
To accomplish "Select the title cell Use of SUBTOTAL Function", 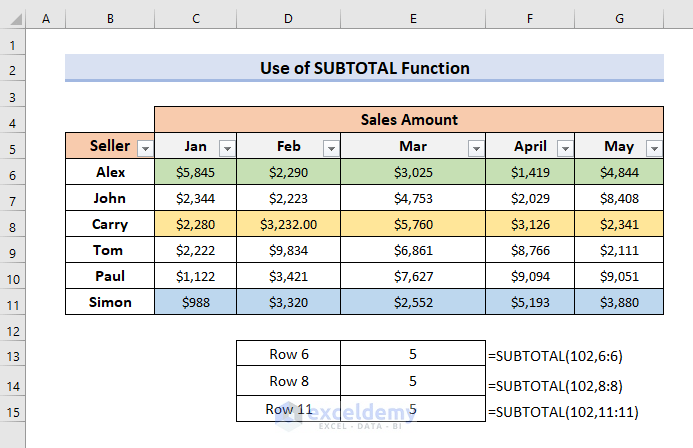I will [364, 68].
